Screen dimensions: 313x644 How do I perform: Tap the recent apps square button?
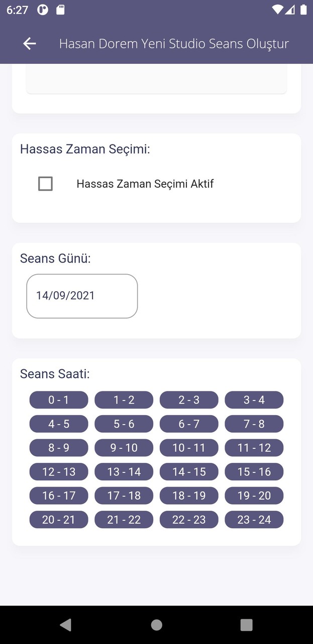(x=246, y=625)
